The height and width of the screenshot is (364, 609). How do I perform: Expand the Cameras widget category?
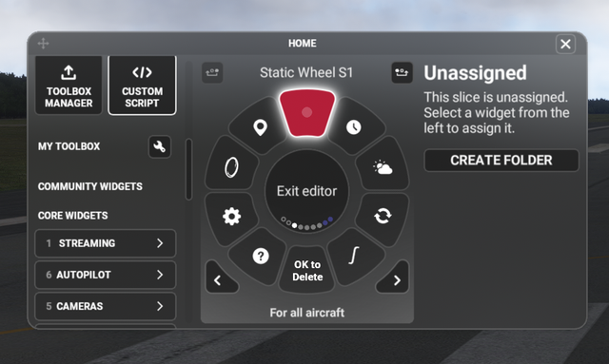pyautogui.click(x=106, y=306)
